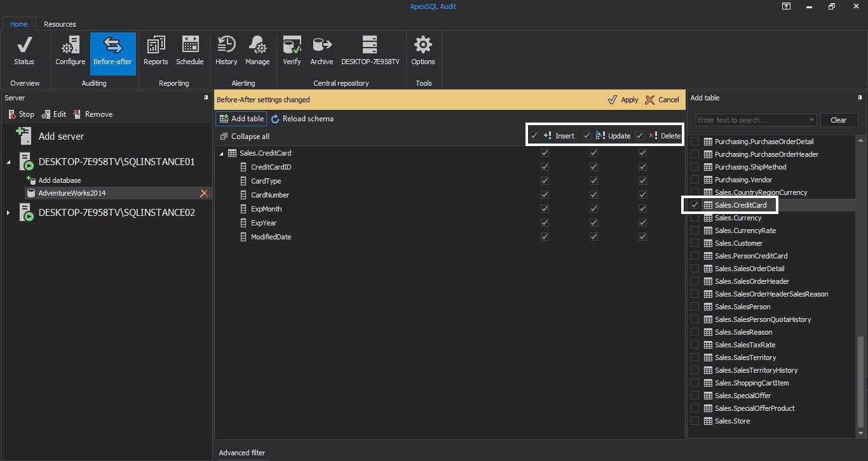Open the Archive repository tool
The width and height of the screenshot is (868, 461).
pyautogui.click(x=322, y=51)
